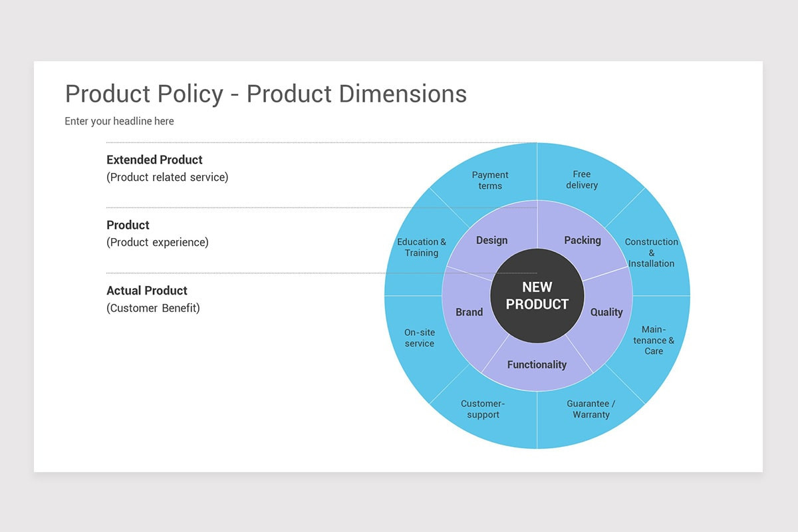The image size is (798, 532).
Task: Select the Functionality segment
Action: click(x=537, y=364)
